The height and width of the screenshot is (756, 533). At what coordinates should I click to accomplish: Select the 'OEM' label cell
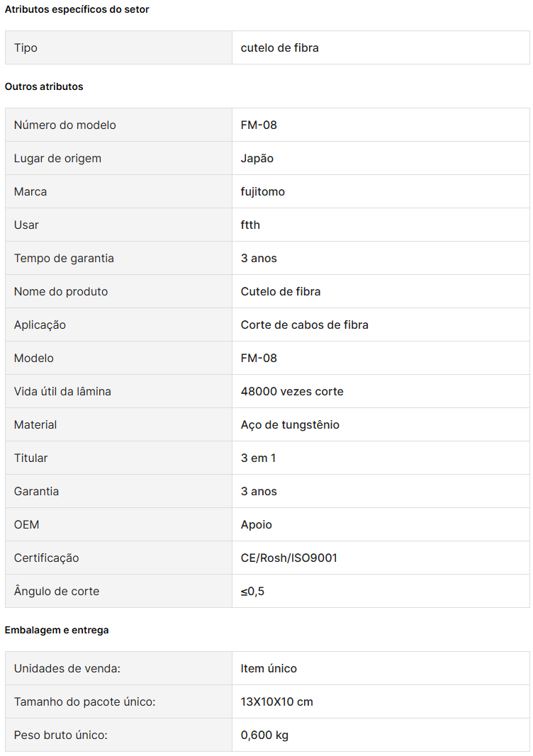(x=27, y=524)
